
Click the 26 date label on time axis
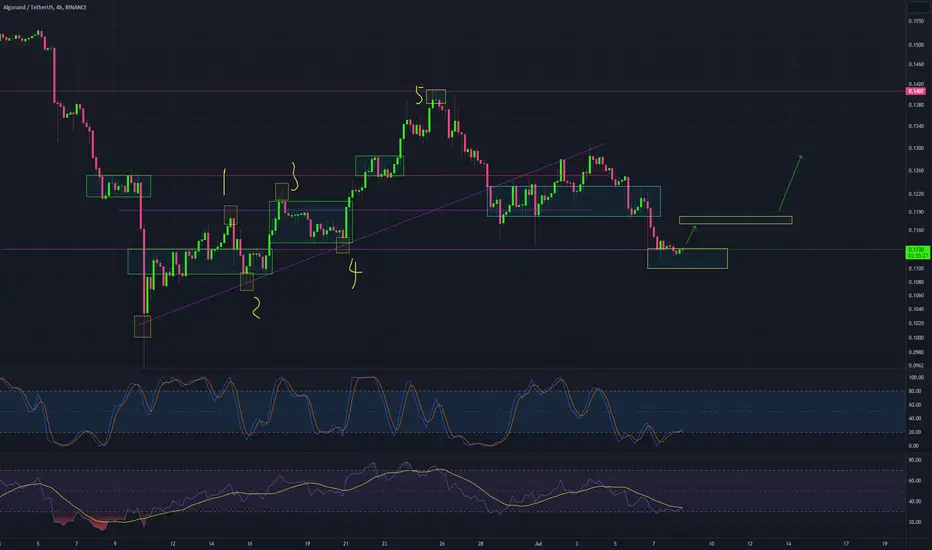point(442,543)
